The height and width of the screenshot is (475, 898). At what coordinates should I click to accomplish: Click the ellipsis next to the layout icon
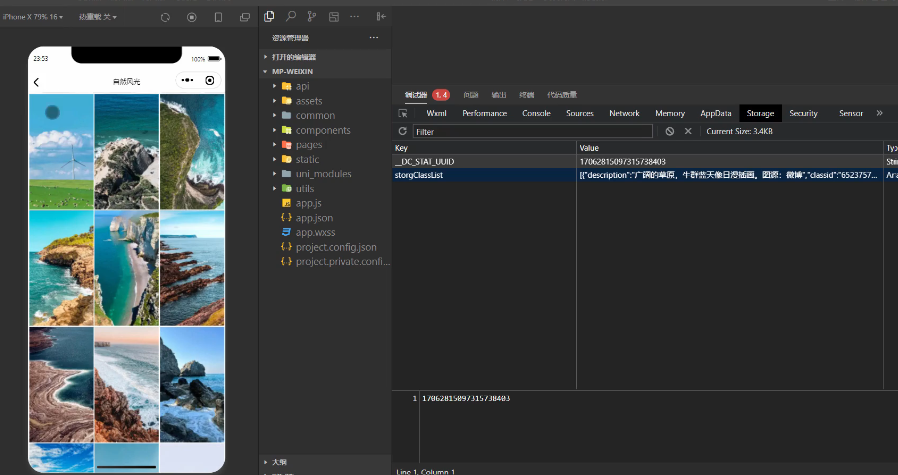355,17
